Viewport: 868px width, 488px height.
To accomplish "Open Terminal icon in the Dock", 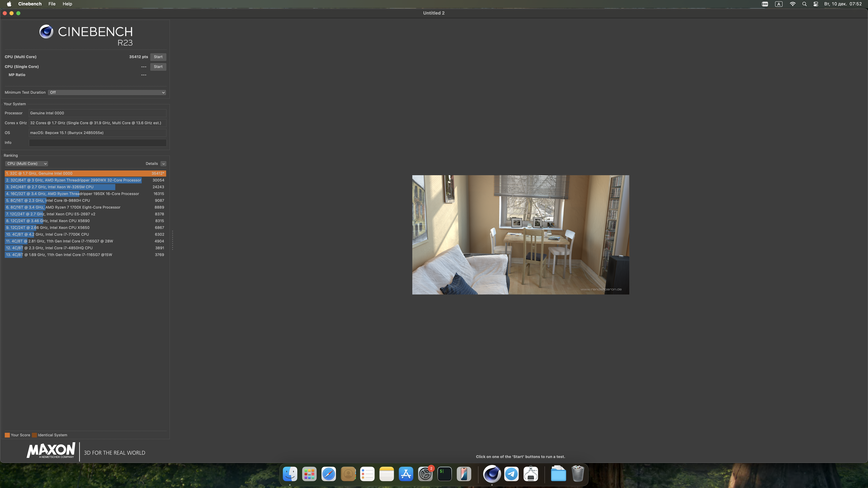I will pos(445,474).
